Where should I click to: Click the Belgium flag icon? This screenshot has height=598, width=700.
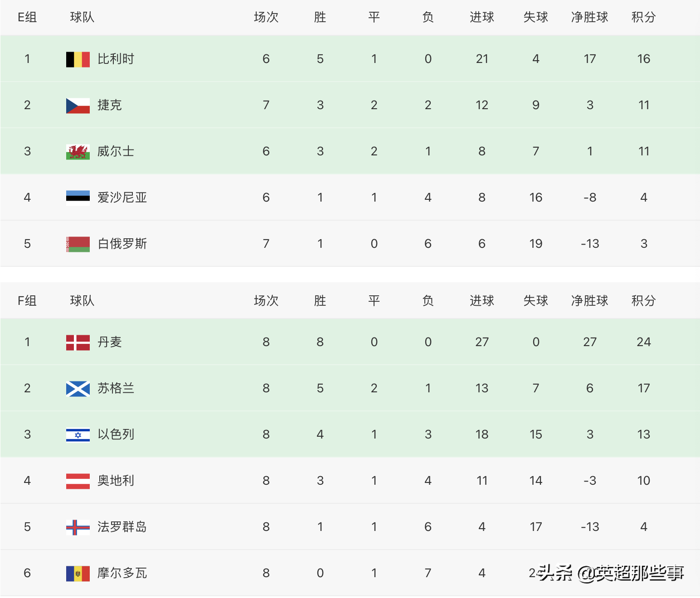click(x=78, y=59)
